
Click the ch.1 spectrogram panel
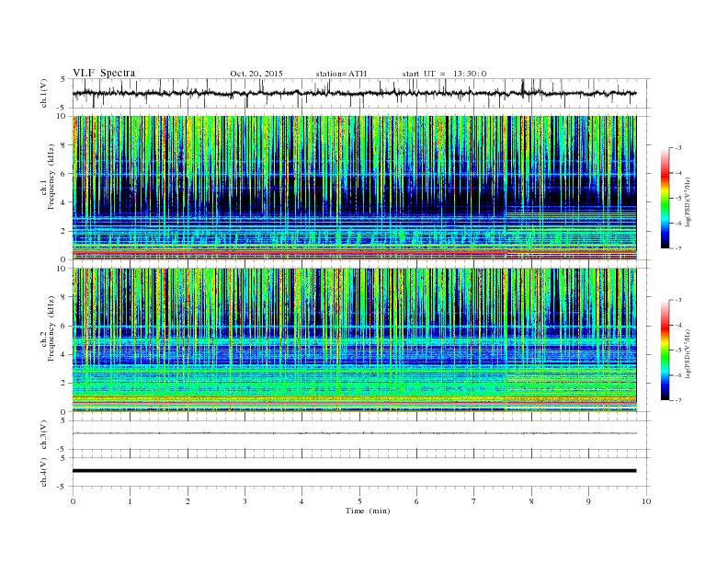pyautogui.click(x=354, y=188)
